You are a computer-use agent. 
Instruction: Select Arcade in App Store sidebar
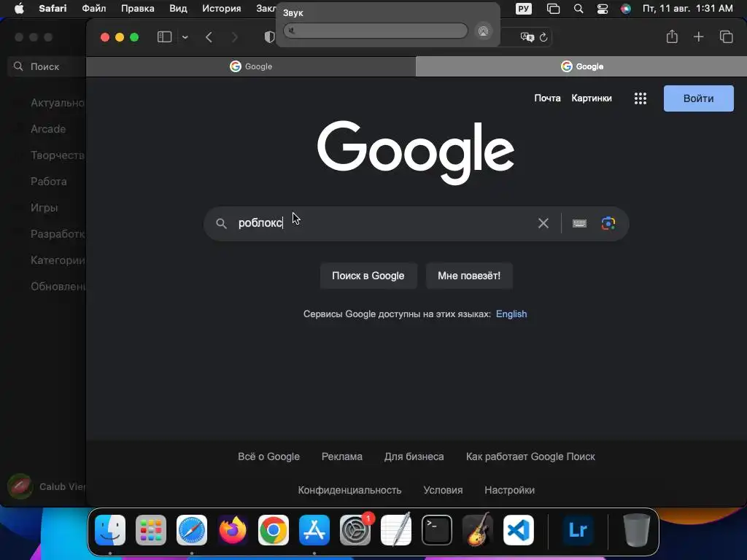tap(48, 129)
